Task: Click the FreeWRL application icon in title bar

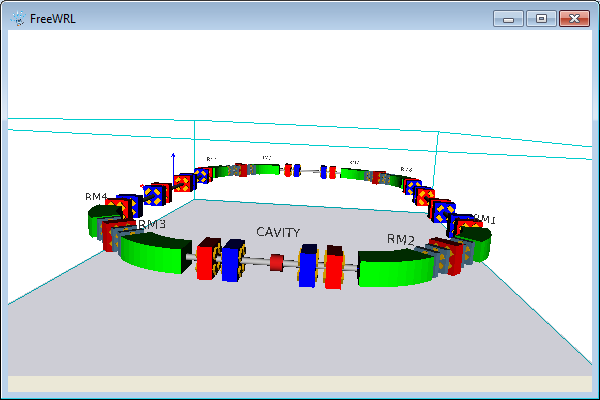Action: coord(17,18)
